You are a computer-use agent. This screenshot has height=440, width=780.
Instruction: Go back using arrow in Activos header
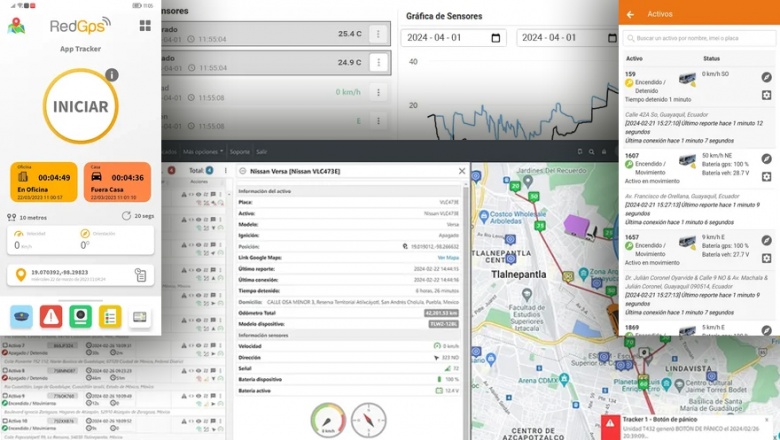630,14
